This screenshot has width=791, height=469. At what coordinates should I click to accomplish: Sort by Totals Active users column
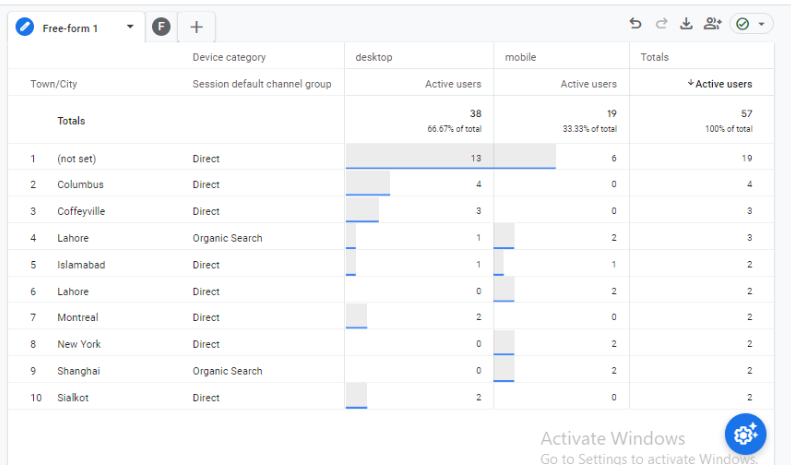click(x=720, y=84)
